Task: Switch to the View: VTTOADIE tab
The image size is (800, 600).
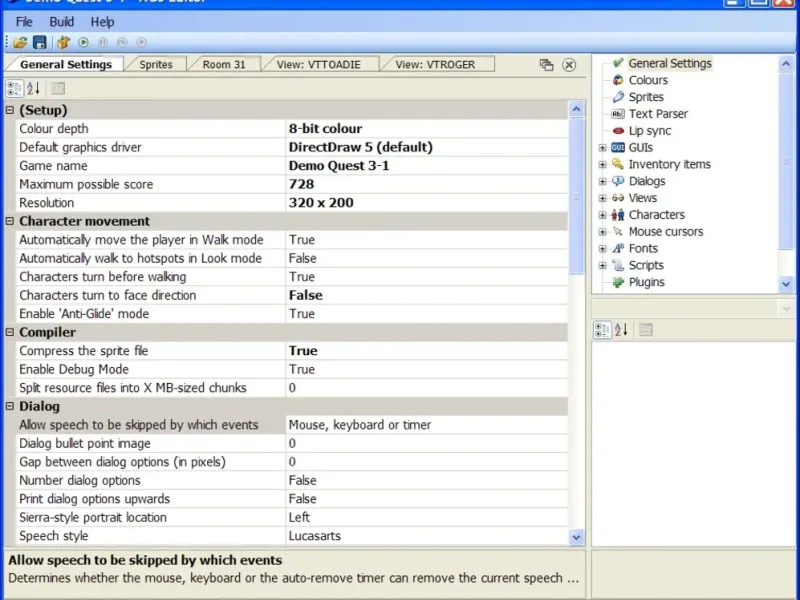Action: (x=318, y=64)
